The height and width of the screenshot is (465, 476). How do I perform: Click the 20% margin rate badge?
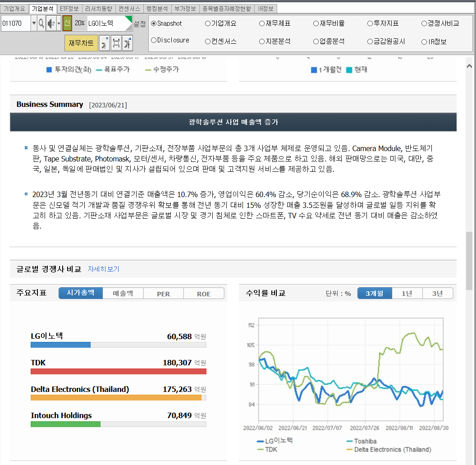click(x=79, y=23)
